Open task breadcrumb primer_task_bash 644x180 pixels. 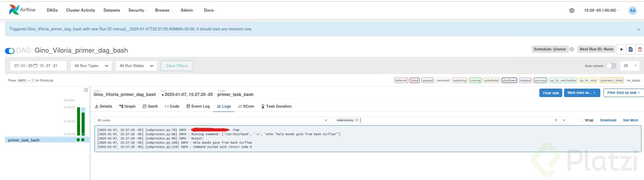coord(235,95)
